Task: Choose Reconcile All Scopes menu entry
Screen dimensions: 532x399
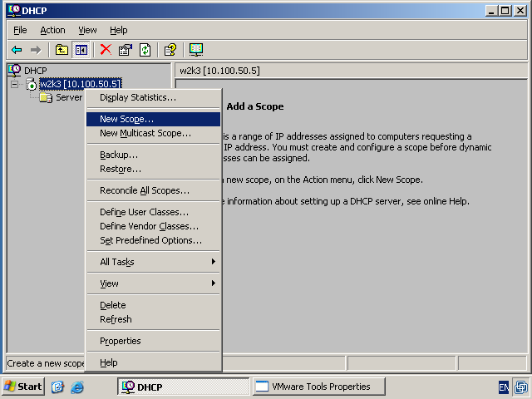Action: tap(145, 190)
